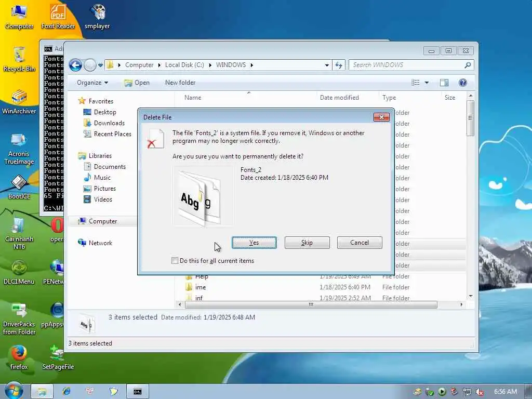Click the horizontal scrollbar of file list
The image size is (532, 399).
click(311, 304)
